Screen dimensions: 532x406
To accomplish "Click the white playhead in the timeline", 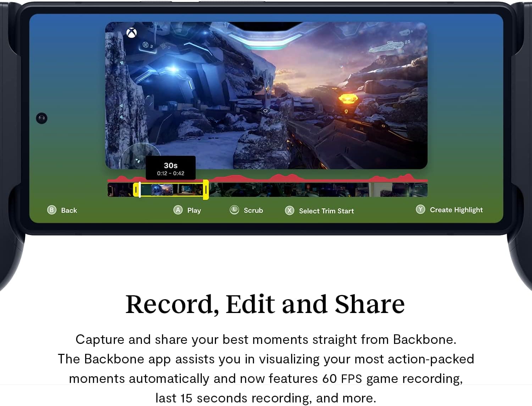I will point(140,190).
